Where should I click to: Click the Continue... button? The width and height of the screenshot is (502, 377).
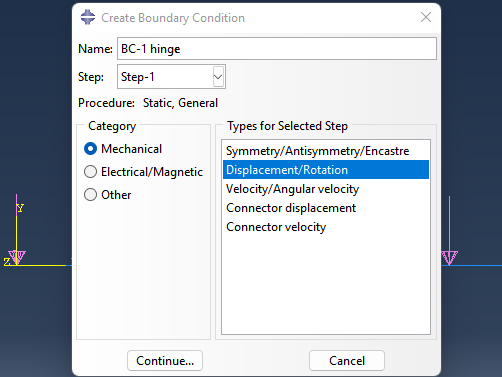tap(165, 360)
